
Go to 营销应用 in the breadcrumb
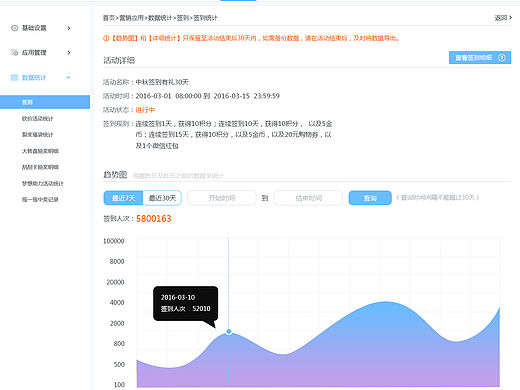click(x=131, y=18)
